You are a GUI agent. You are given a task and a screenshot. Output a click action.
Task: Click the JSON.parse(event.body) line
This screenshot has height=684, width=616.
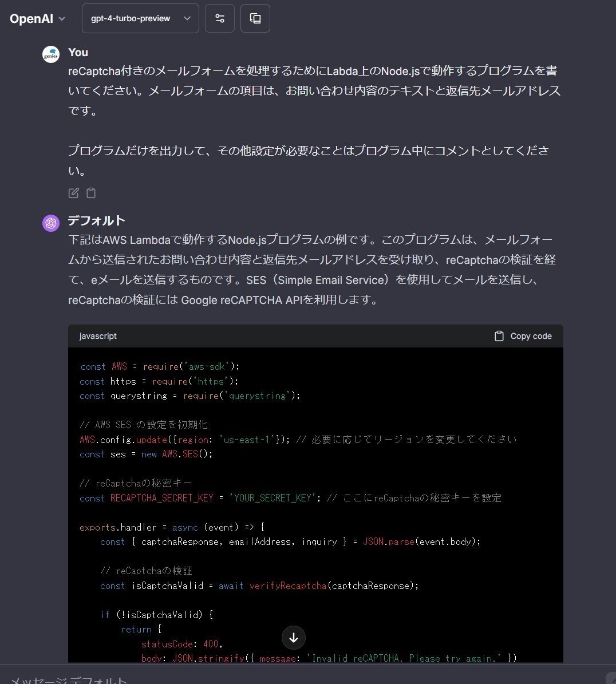coord(290,542)
